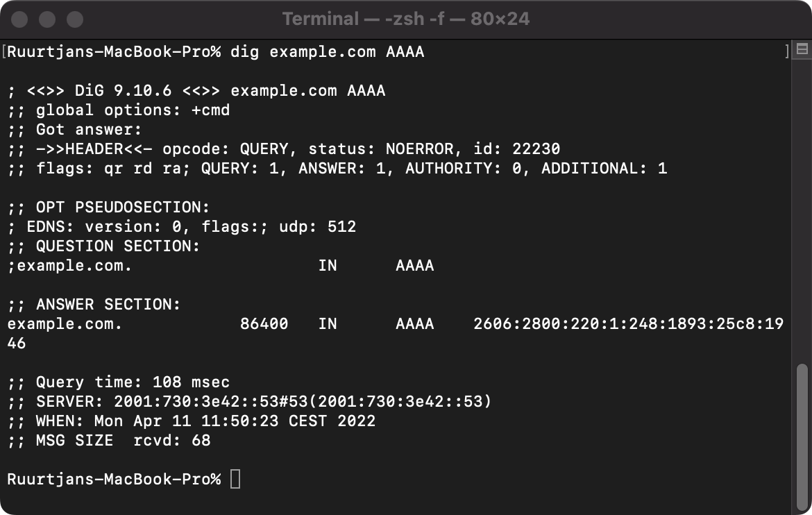This screenshot has width=812, height=515.
Task: Click the MSG SIZE rcvd: 68 line
Action: pyautogui.click(x=111, y=440)
